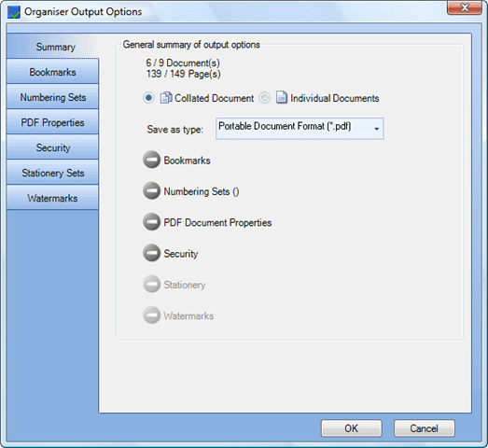Open the Security sidebar tab
The height and width of the screenshot is (448, 488).
52,147
